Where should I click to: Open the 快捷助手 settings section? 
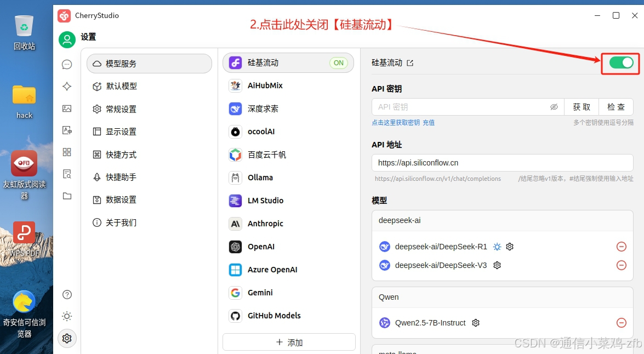point(150,177)
